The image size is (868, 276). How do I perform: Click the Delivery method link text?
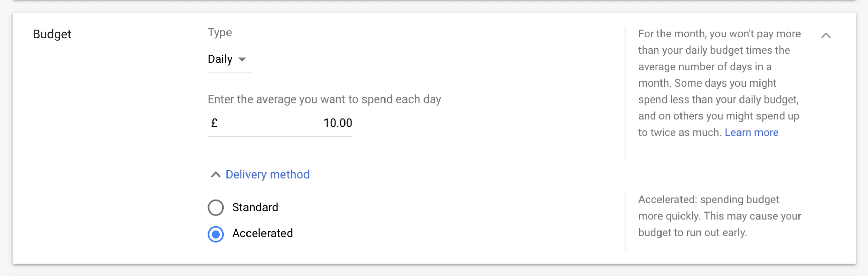pos(268,174)
